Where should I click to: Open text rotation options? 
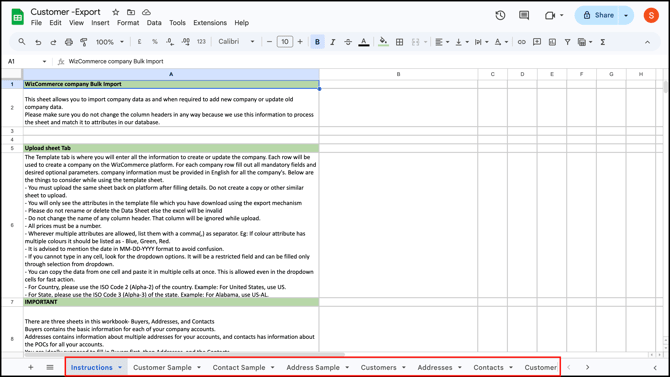(x=501, y=42)
